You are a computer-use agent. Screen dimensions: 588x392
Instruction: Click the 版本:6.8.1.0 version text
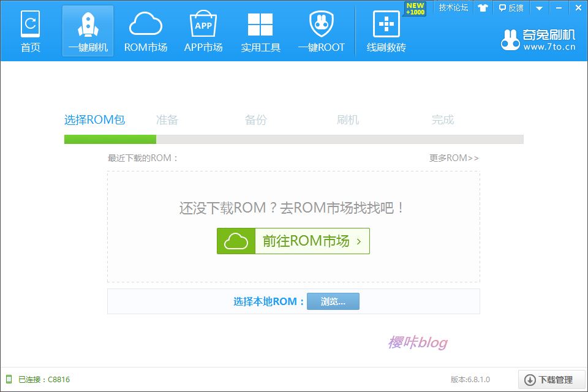(x=470, y=379)
